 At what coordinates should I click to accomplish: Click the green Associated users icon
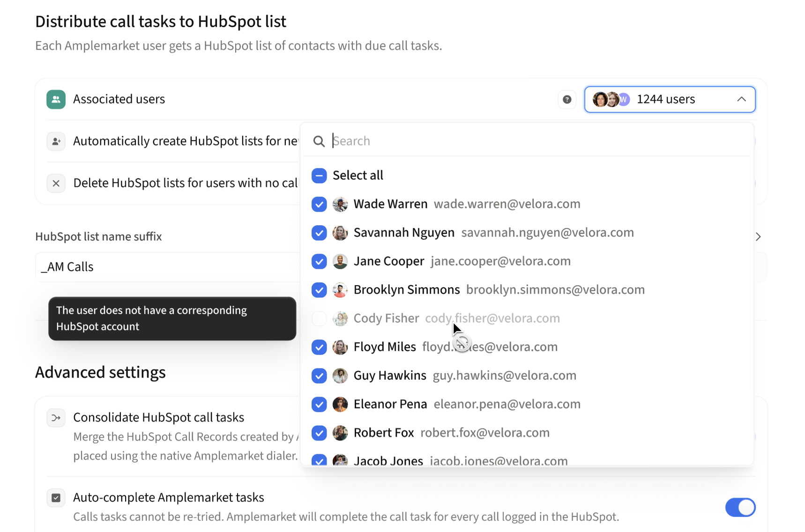coord(56,99)
